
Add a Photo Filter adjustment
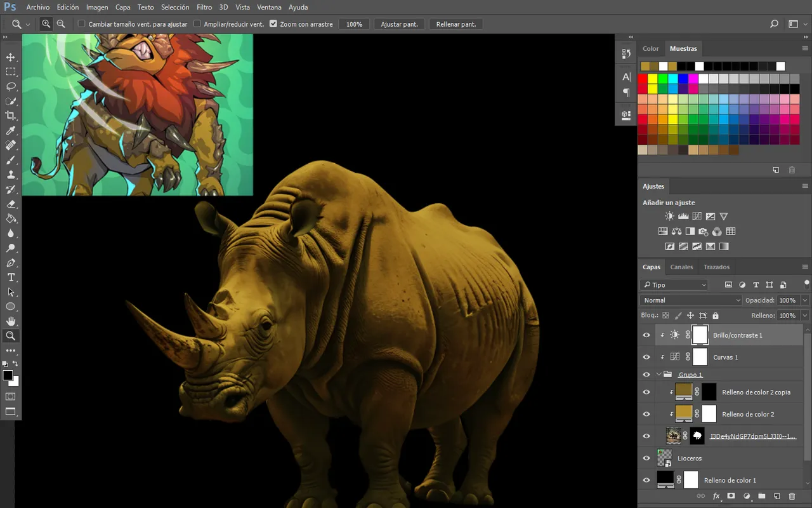[704, 231]
